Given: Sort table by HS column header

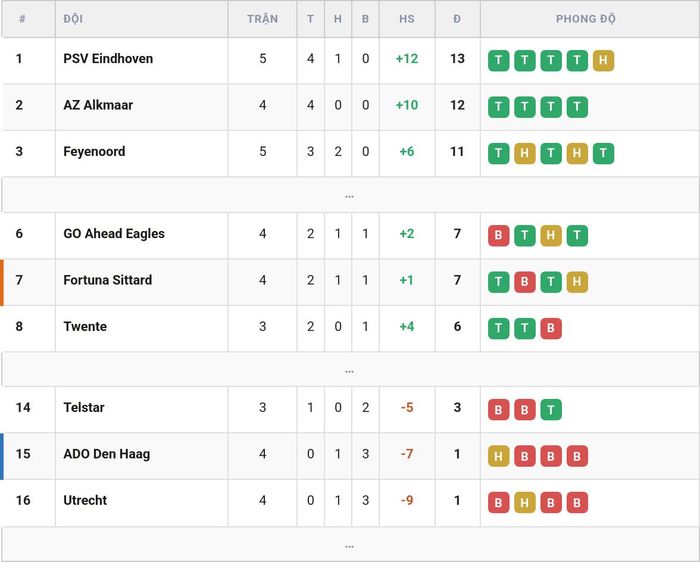Looking at the screenshot, I should 407,19.
